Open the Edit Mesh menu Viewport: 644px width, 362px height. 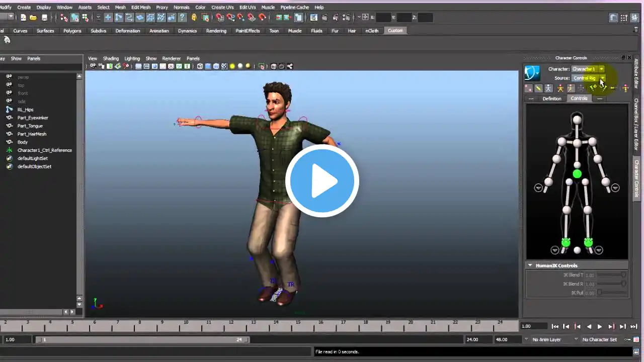[x=140, y=8]
